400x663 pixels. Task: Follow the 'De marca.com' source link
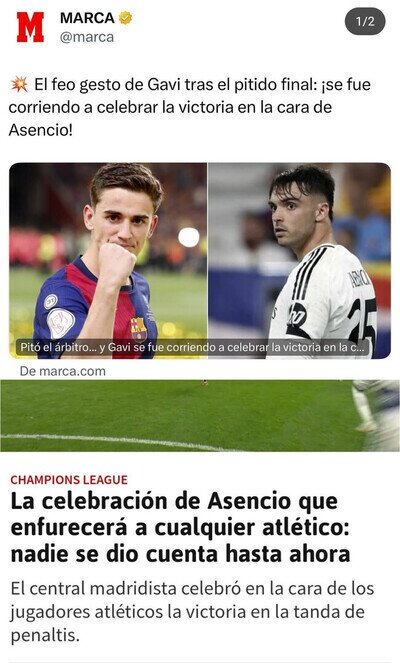click(x=63, y=371)
